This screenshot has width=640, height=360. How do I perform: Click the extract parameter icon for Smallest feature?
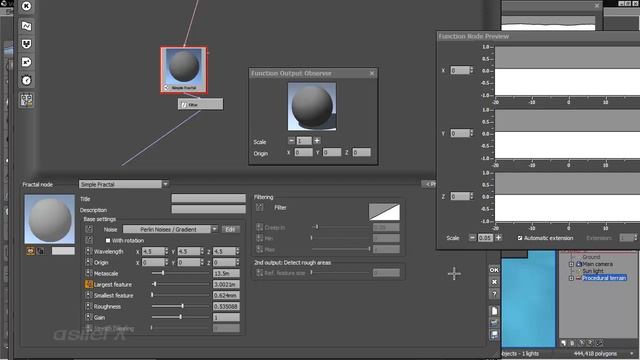[x=89, y=295]
